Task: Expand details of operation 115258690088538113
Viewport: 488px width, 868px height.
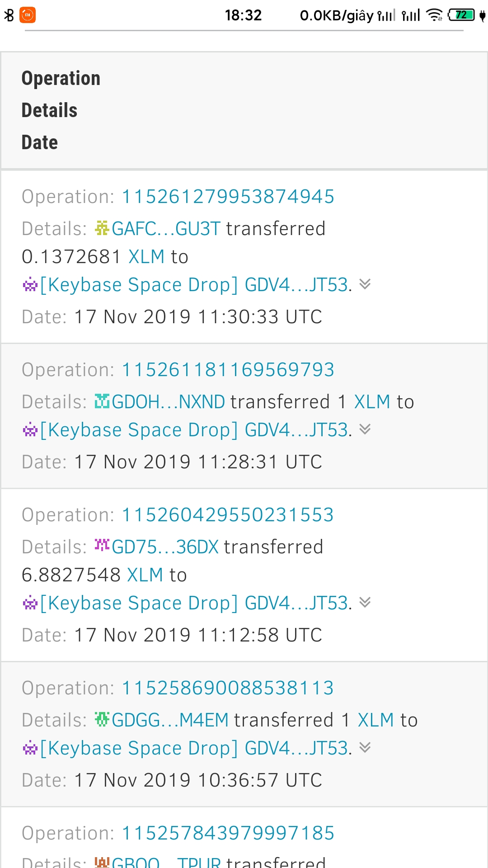Action: pos(365,748)
